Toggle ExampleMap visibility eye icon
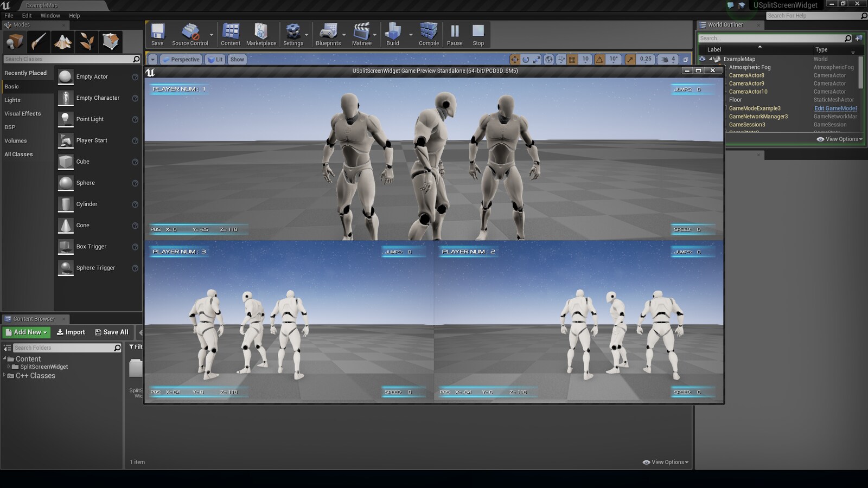Image resolution: width=868 pixels, height=488 pixels. 702,59
